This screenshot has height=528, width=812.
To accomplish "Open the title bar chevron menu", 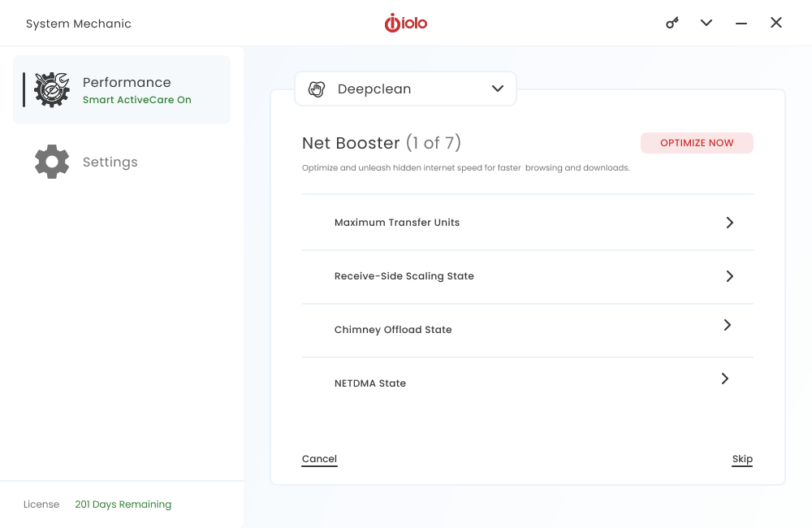I will pyautogui.click(x=706, y=23).
